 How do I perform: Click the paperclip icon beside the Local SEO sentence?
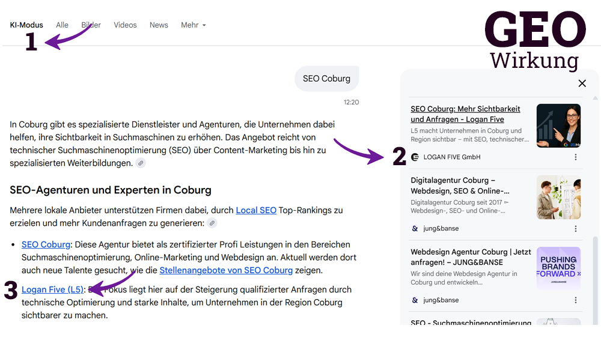(x=212, y=223)
